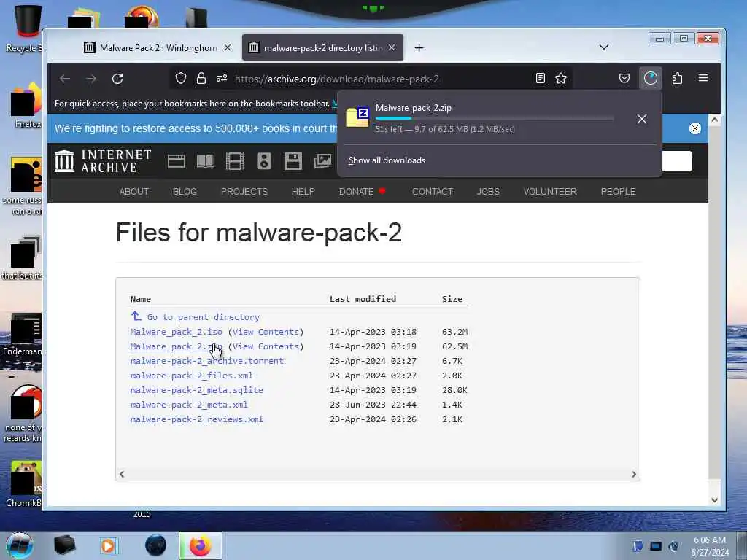The image size is (747, 560).
Task: Open malware-pack-2_files.xml link
Action: [192, 376]
